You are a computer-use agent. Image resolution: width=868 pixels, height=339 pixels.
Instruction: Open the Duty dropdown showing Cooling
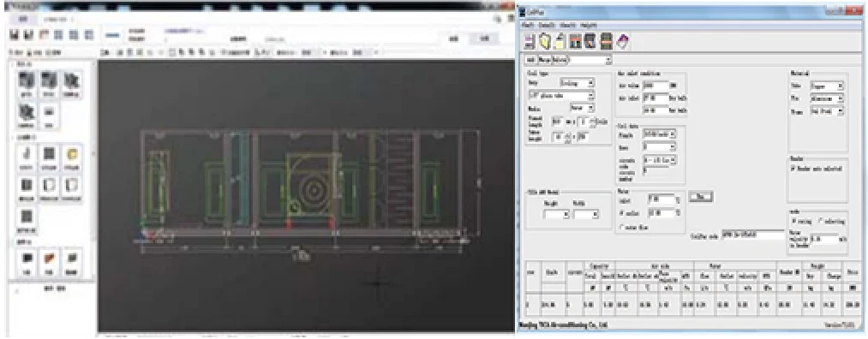578,83
